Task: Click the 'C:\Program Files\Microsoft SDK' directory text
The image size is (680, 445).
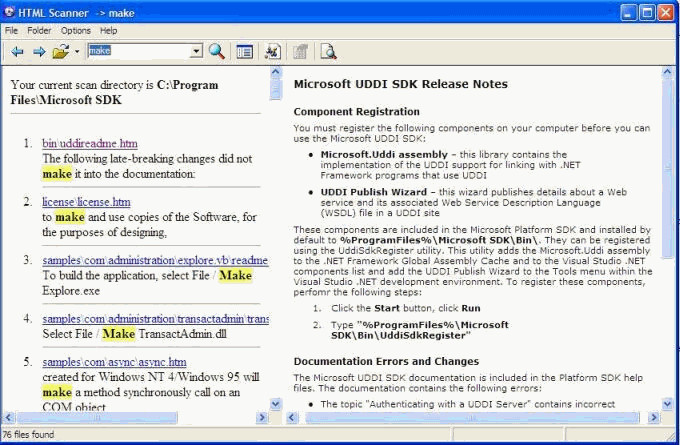Action: [114, 92]
